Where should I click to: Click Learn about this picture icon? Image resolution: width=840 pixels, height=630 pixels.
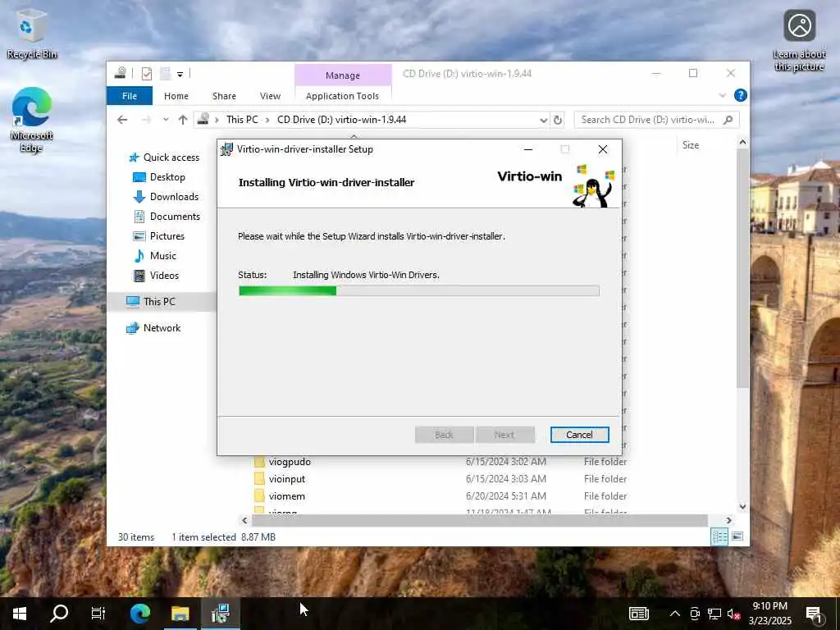pyautogui.click(x=799, y=41)
